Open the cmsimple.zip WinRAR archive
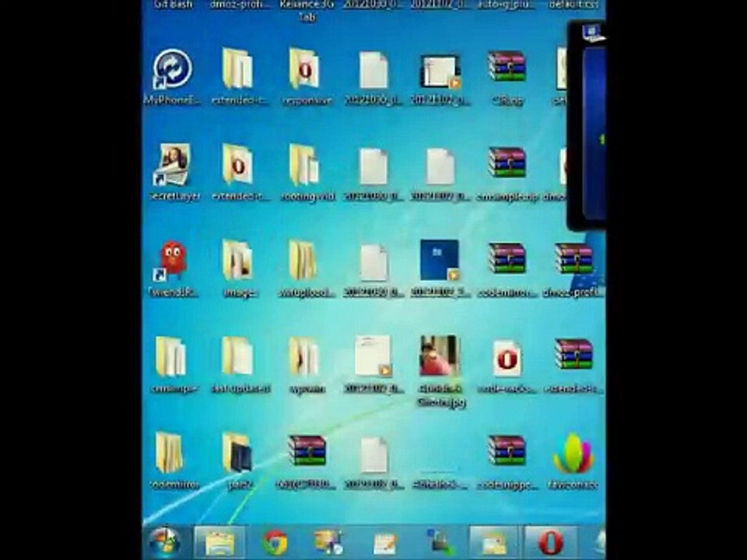The image size is (747, 560). (507, 163)
